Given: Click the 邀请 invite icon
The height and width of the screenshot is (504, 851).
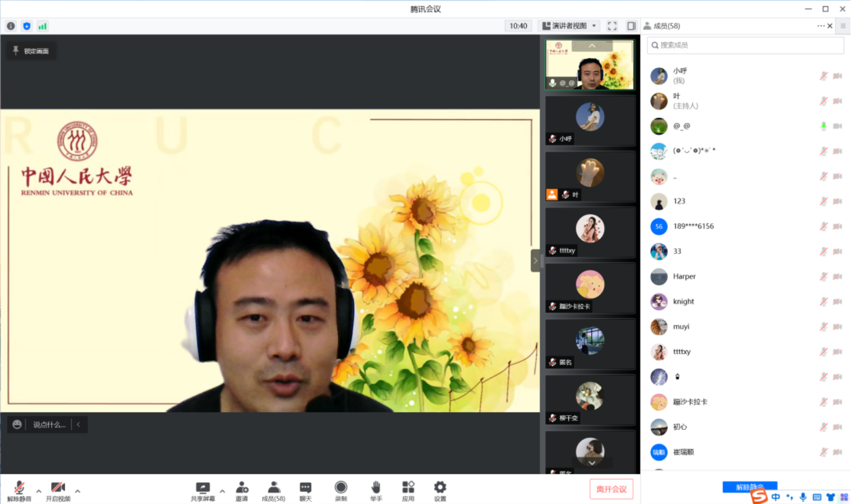Looking at the screenshot, I should 242,490.
